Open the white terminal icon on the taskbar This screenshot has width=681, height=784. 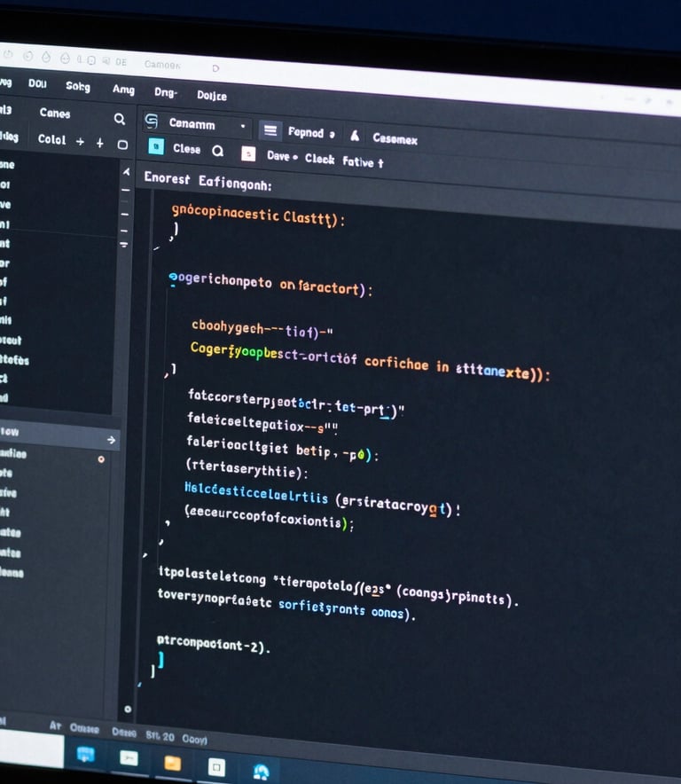point(129,758)
